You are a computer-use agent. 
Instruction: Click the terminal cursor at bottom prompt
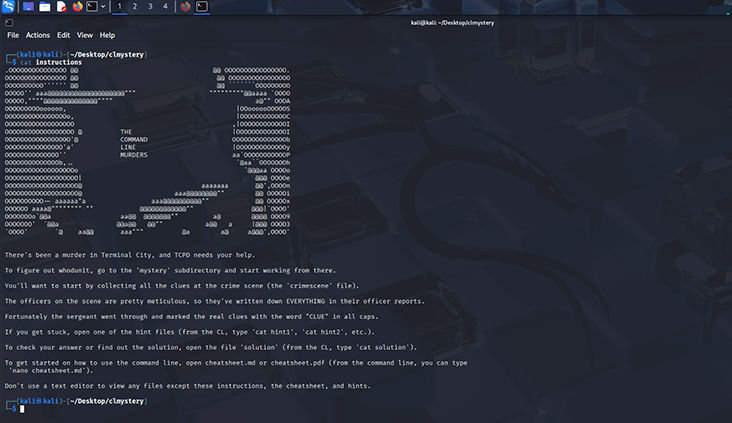[22, 409]
